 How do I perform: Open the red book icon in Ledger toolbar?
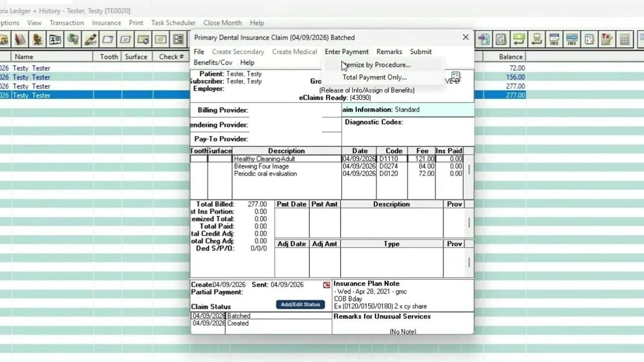coord(20,39)
